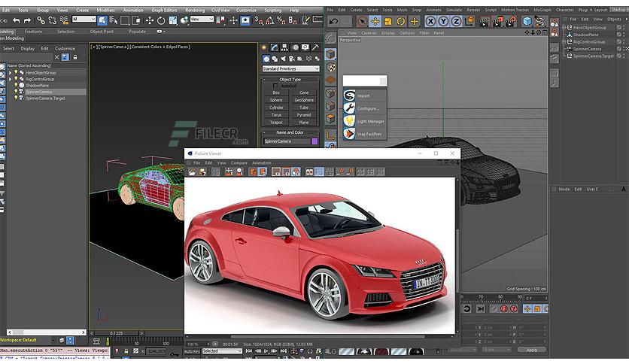
Task: Activate the Select Object tool in 3ds Max
Action: pyautogui.click(x=102, y=20)
